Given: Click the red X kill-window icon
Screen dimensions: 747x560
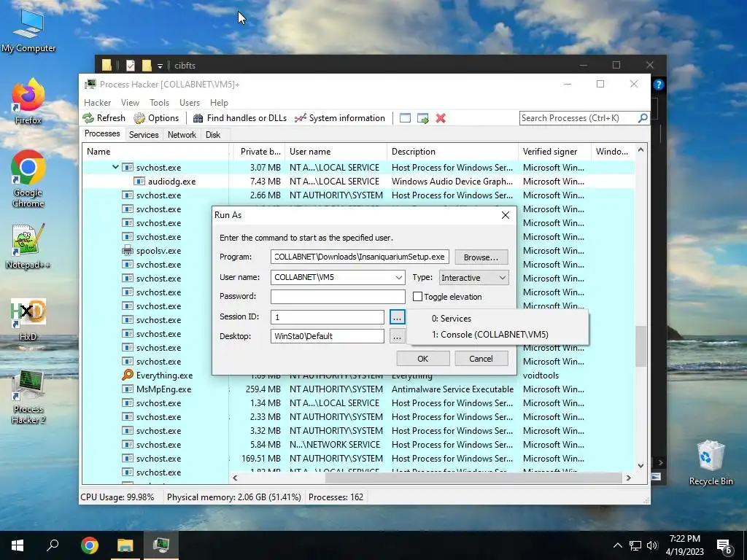Looking at the screenshot, I should tap(441, 118).
